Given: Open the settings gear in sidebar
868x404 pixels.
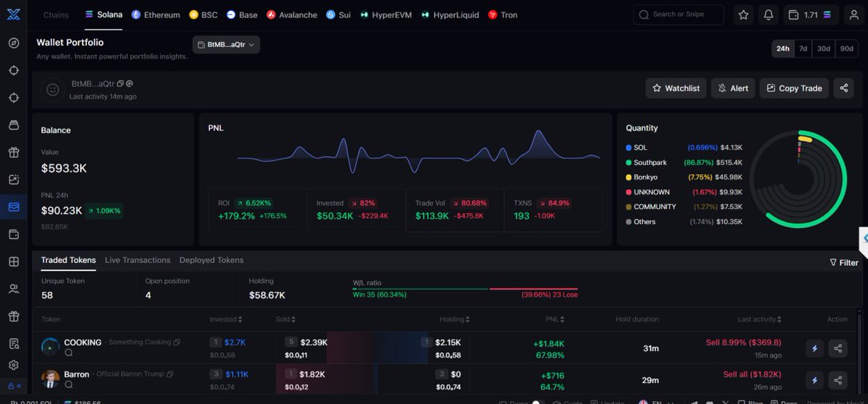Looking at the screenshot, I should point(13,366).
